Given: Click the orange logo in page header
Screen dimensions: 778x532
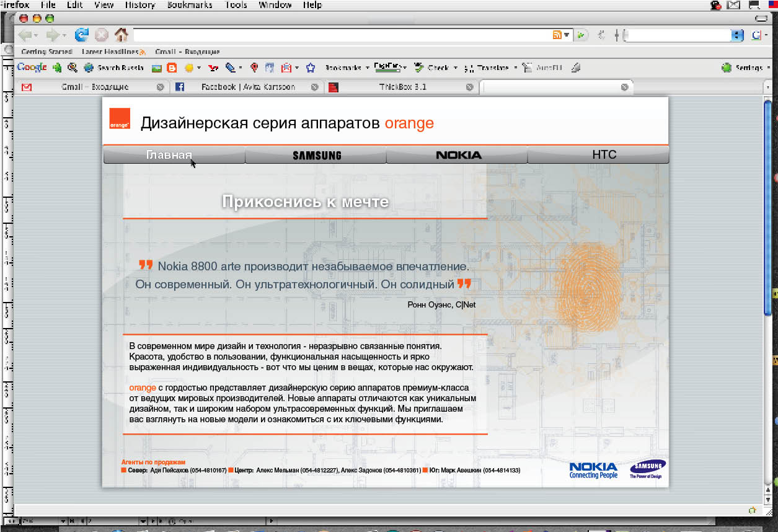Looking at the screenshot, I should (x=120, y=119).
